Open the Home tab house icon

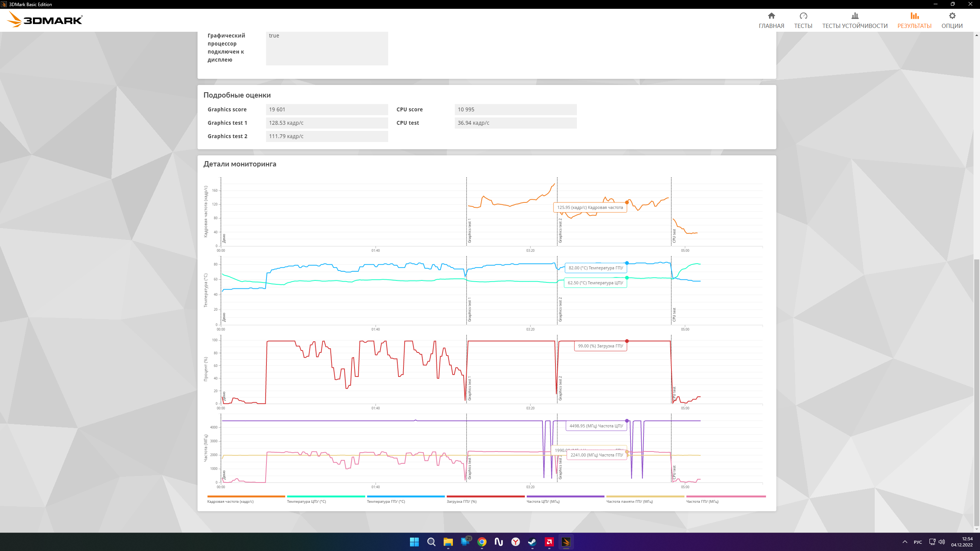771,16
